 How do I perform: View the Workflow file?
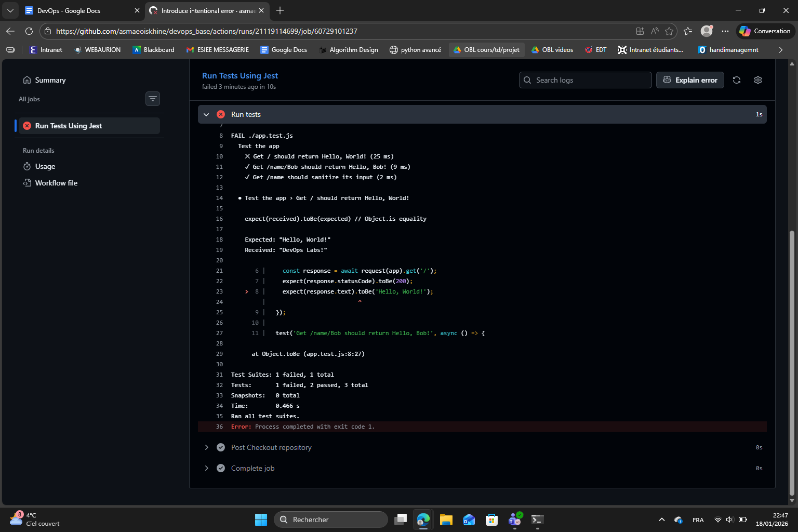tap(56, 183)
